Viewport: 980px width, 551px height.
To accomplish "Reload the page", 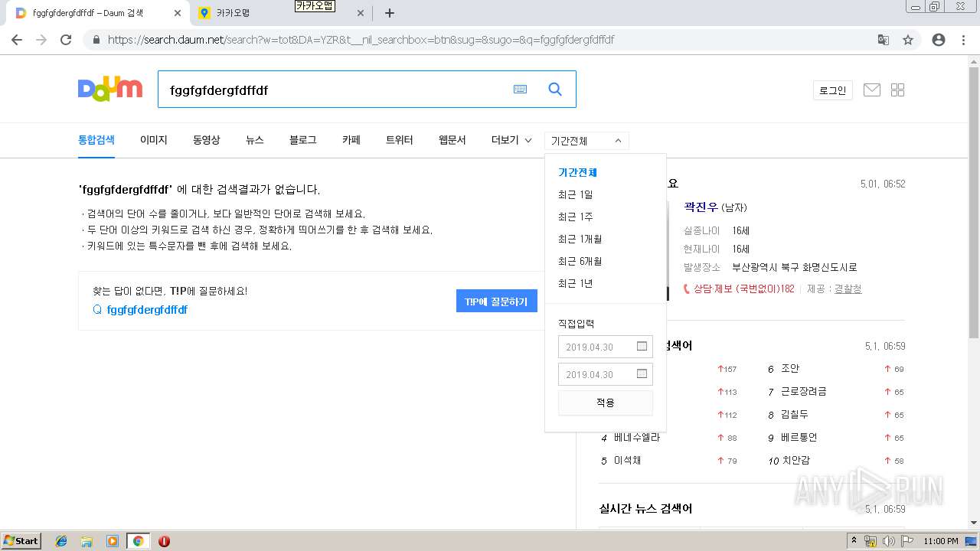I will [x=66, y=40].
